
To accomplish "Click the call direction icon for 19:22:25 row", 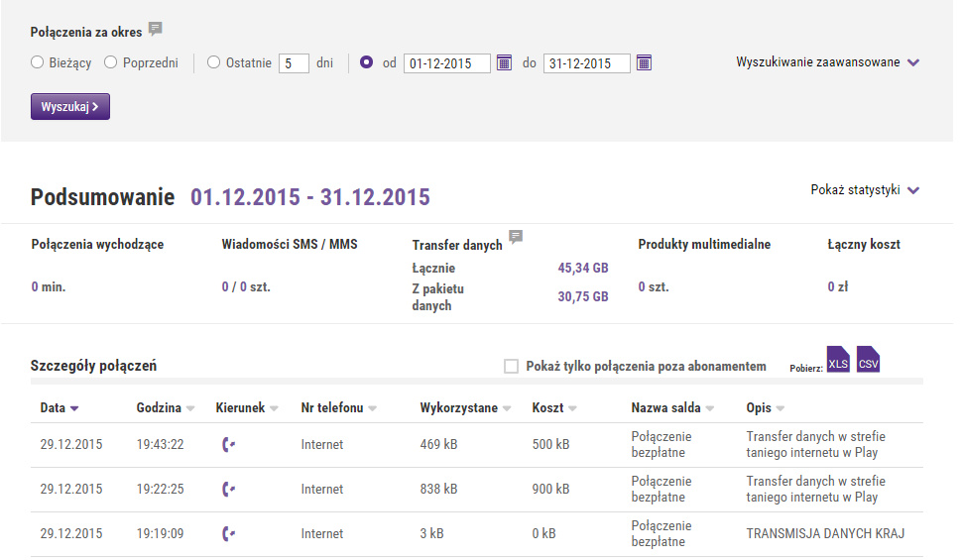I will (228, 489).
